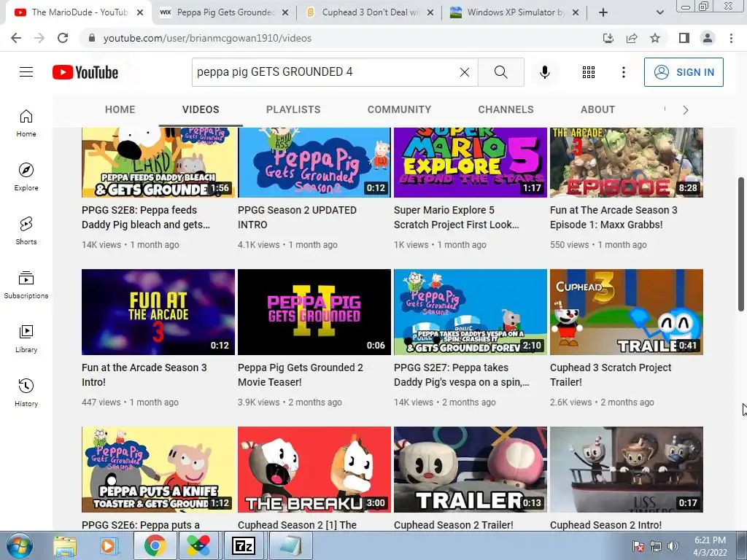This screenshot has width=747, height=560.
Task: Open History in the sidebar
Action: pos(26,392)
